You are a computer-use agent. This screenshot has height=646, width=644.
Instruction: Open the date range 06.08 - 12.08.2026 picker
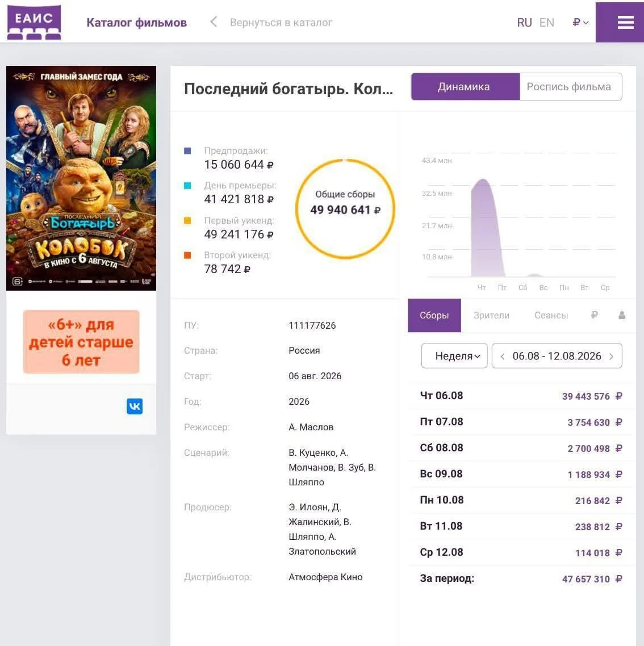[x=557, y=355]
